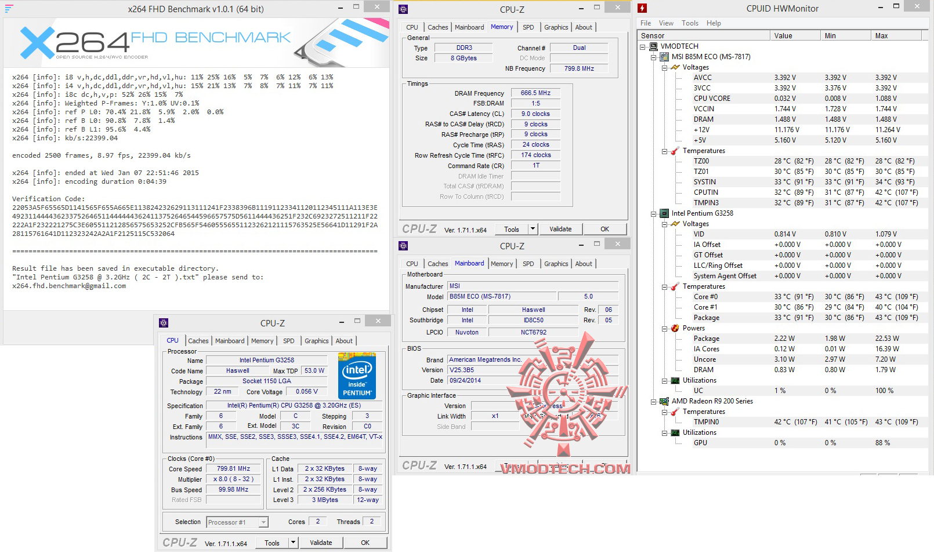This screenshot has width=934, height=560.
Task: Open Mainboard tab in CPU-Z CPU window
Action: tap(230, 341)
